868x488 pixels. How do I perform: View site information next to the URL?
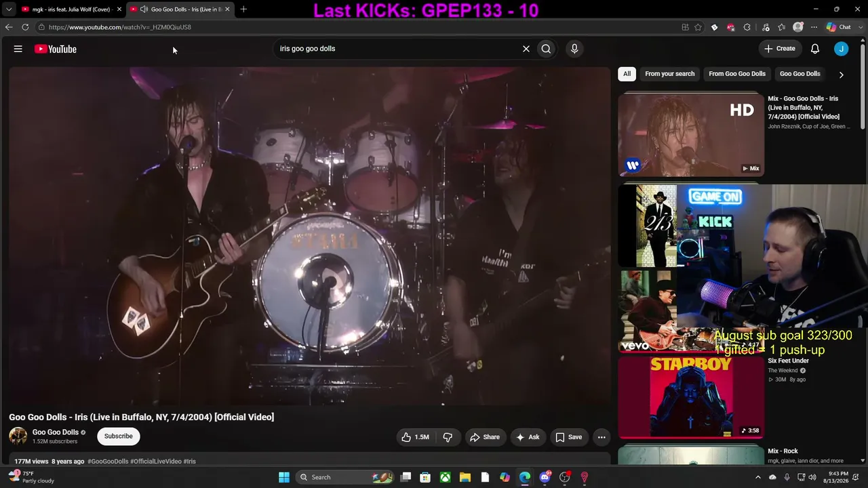tap(41, 27)
